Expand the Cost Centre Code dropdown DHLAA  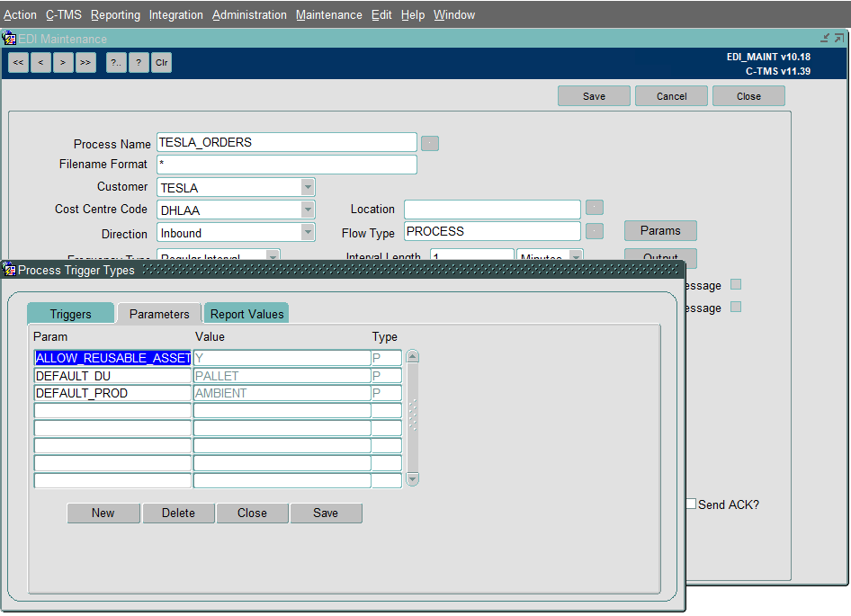[308, 210]
